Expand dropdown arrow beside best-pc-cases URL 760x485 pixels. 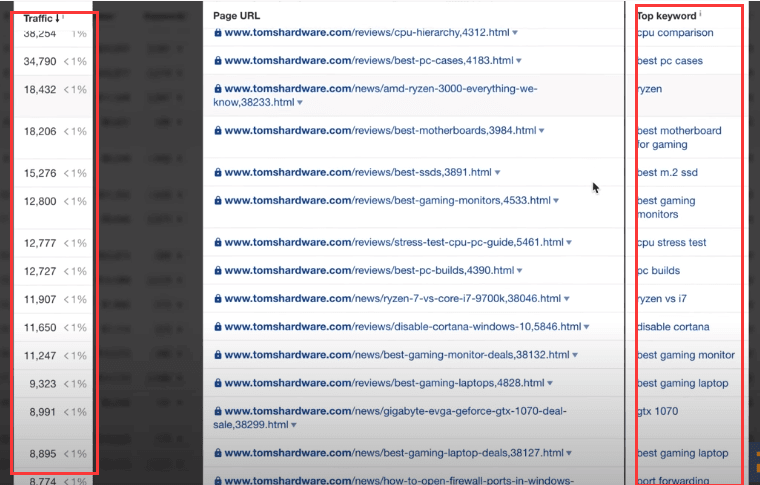(519, 61)
